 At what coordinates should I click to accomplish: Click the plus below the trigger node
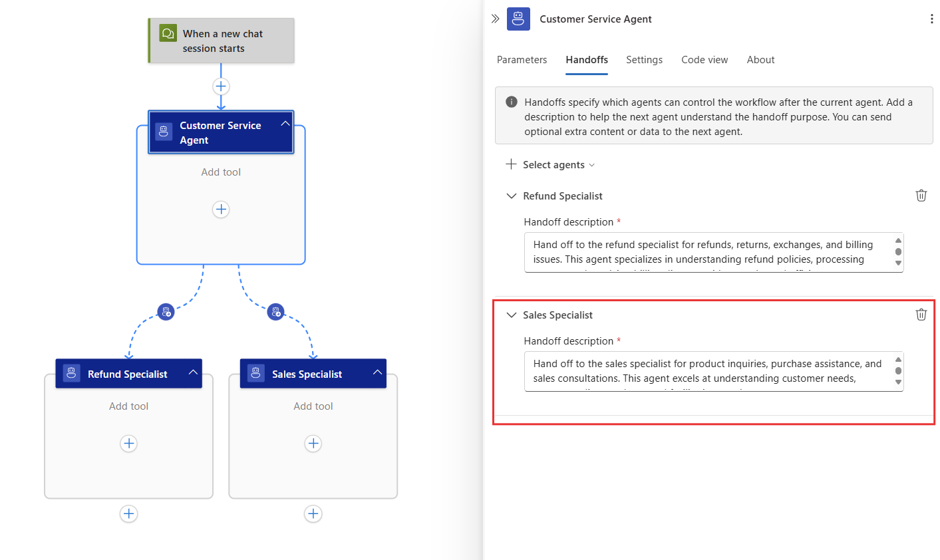point(220,86)
